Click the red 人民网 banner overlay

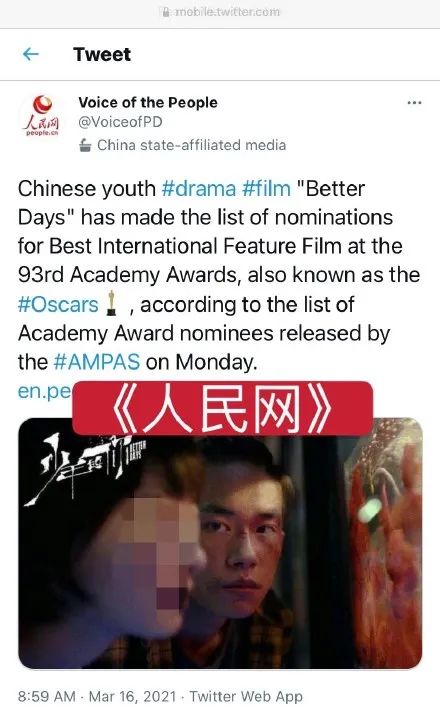(222, 408)
